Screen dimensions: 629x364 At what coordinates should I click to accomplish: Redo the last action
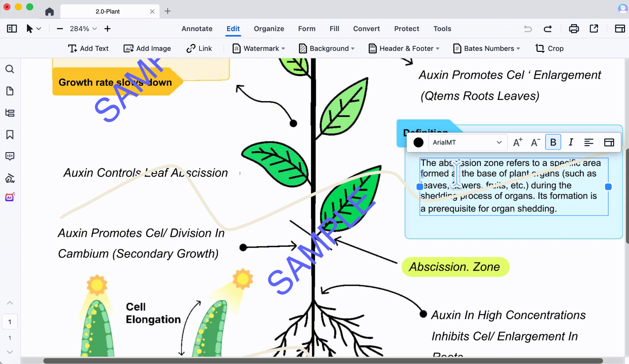pyautogui.click(x=548, y=29)
